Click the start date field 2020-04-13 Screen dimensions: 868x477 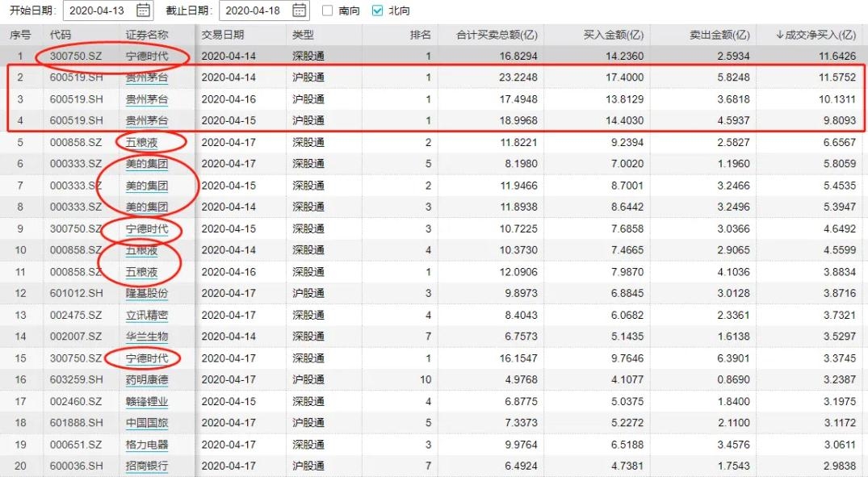coord(108,10)
